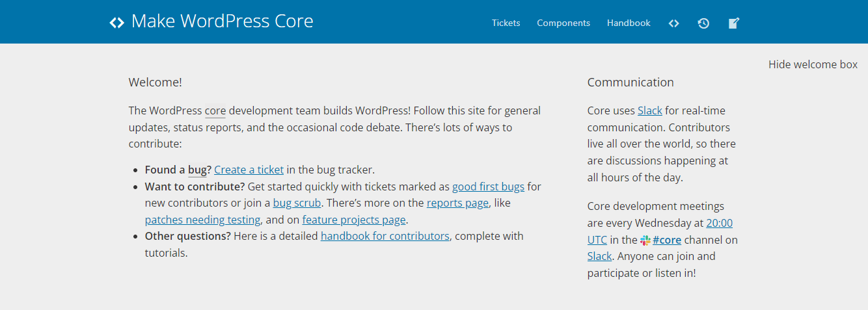Visit the 'reports page' link
The image size is (868, 310).
(457, 203)
